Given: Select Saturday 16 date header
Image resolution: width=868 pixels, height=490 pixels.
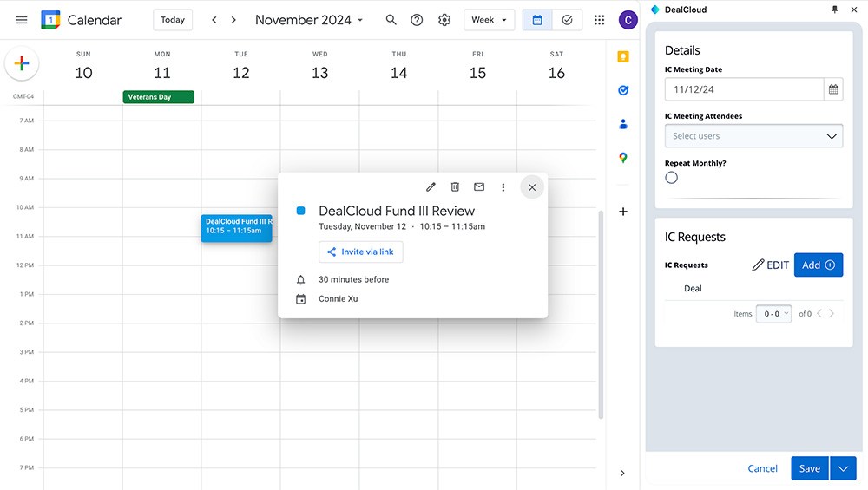Looking at the screenshot, I should pyautogui.click(x=556, y=67).
